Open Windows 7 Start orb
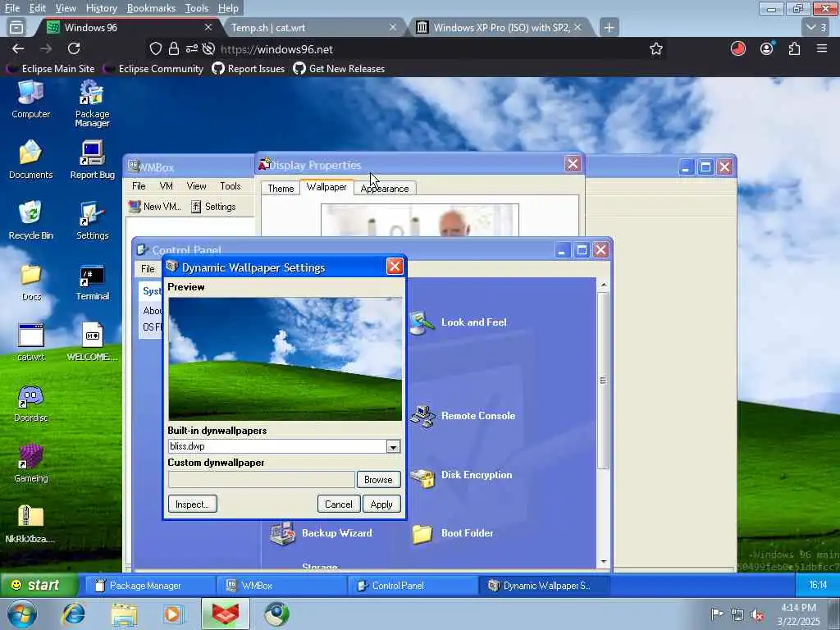The height and width of the screenshot is (630, 840). tap(22, 614)
